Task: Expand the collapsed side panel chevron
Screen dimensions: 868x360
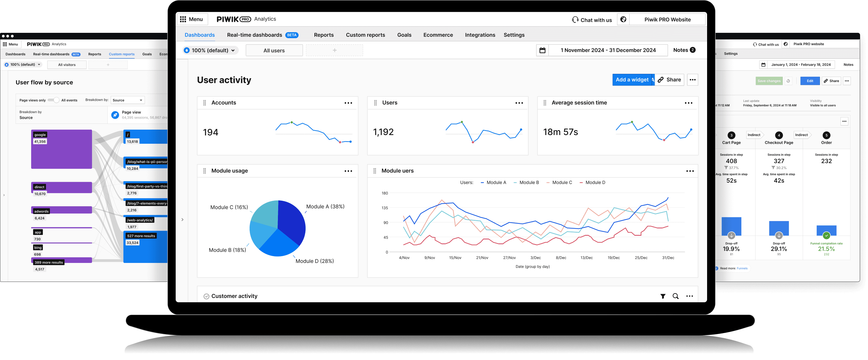Action: pyautogui.click(x=182, y=220)
